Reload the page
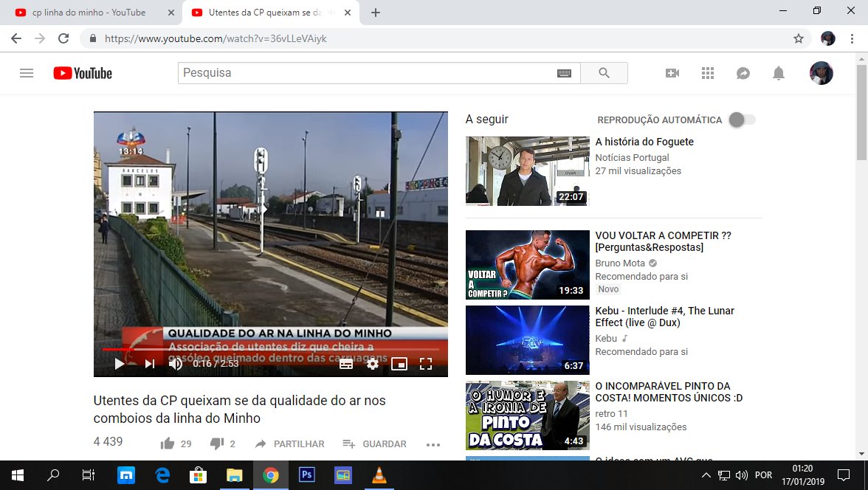Viewport: 868px width, 490px height. [x=63, y=38]
